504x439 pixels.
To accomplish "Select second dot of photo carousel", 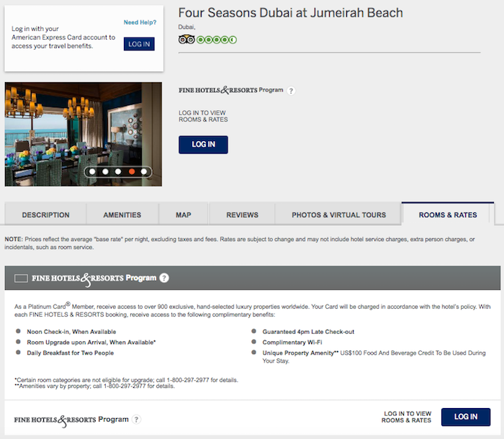I will [x=105, y=171].
